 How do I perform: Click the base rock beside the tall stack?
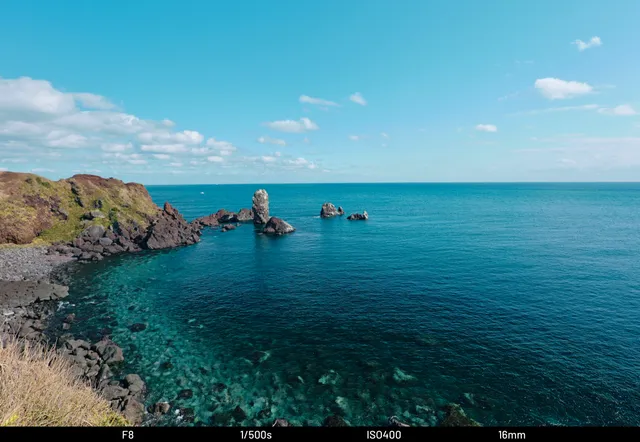coord(277,227)
